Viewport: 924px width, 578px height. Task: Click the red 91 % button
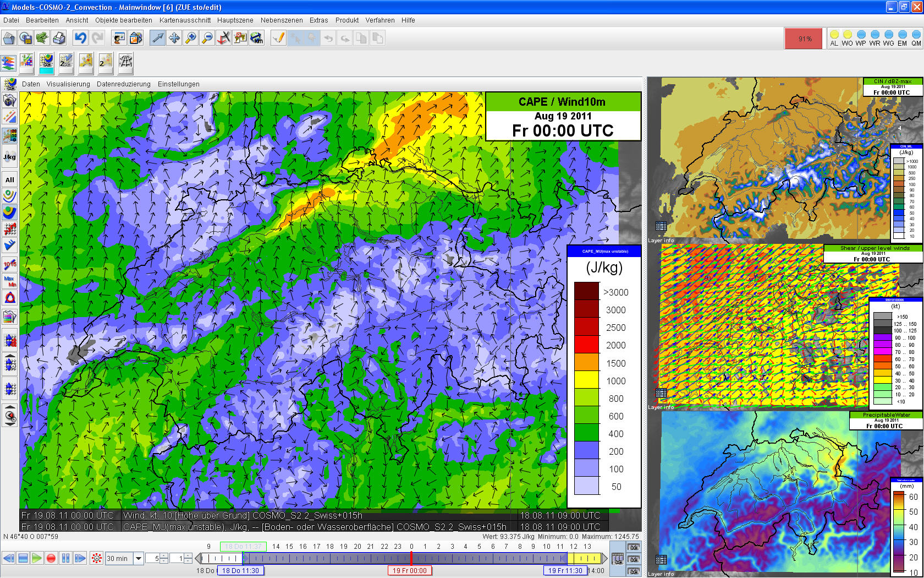coord(805,39)
